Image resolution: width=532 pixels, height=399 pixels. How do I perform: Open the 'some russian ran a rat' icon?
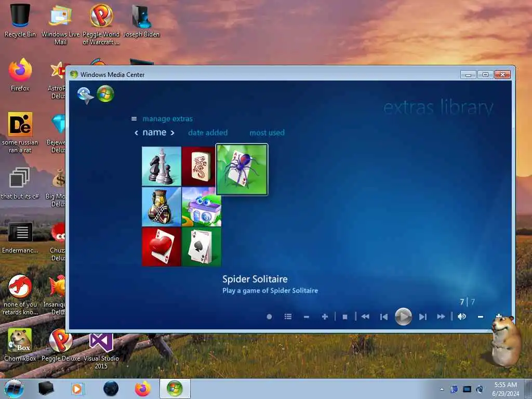(20, 132)
